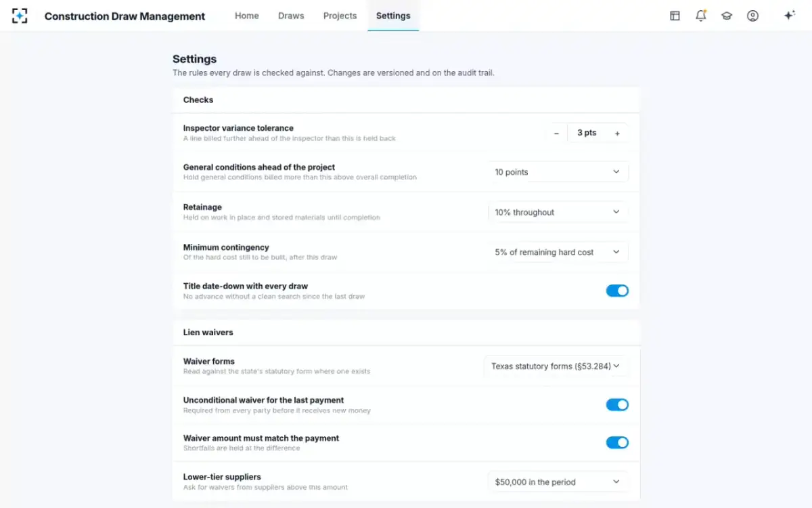Click the Construction Draw Management logo icon
The width and height of the screenshot is (812, 508).
pos(20,16)
